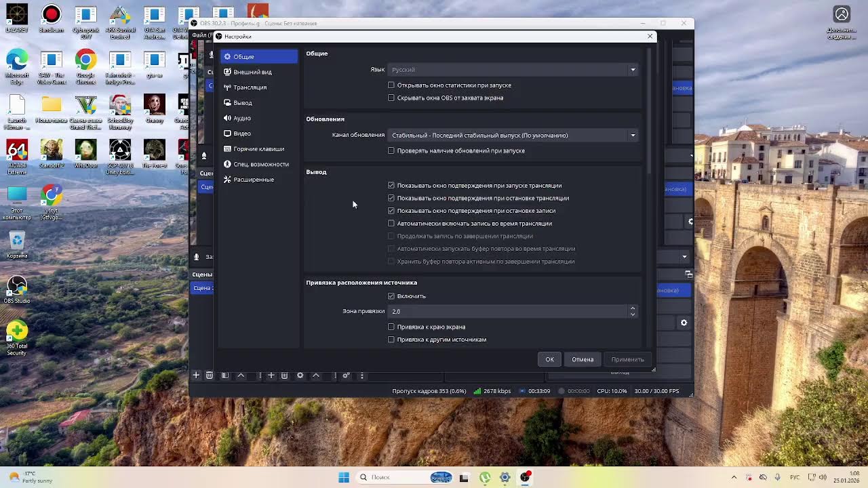Open Microsoft Edge desktop shortcut
The height and width of the screenshot is (488, 868).
[x=17, y=68]
